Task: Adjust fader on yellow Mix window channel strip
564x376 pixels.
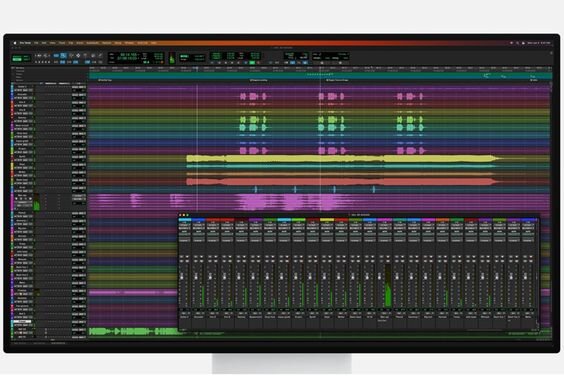Action: point(324,276)
